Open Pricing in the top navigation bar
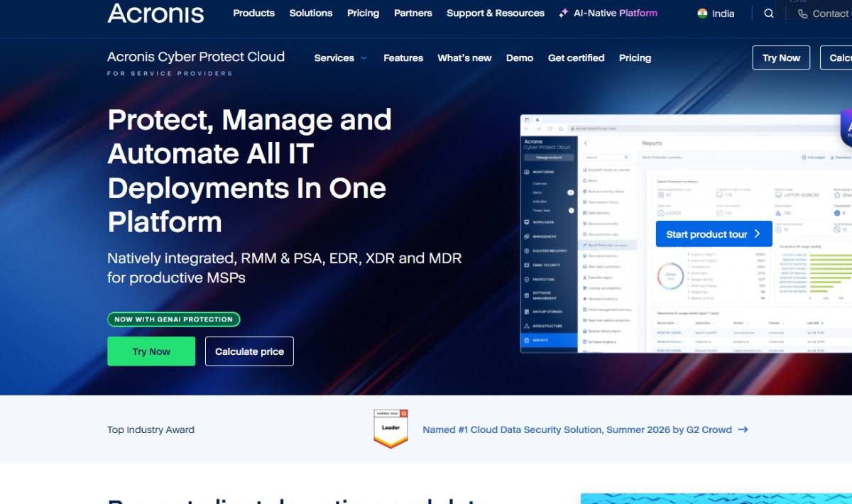The width and height of the screenshot is (852, 504). [x=363, y=13]
